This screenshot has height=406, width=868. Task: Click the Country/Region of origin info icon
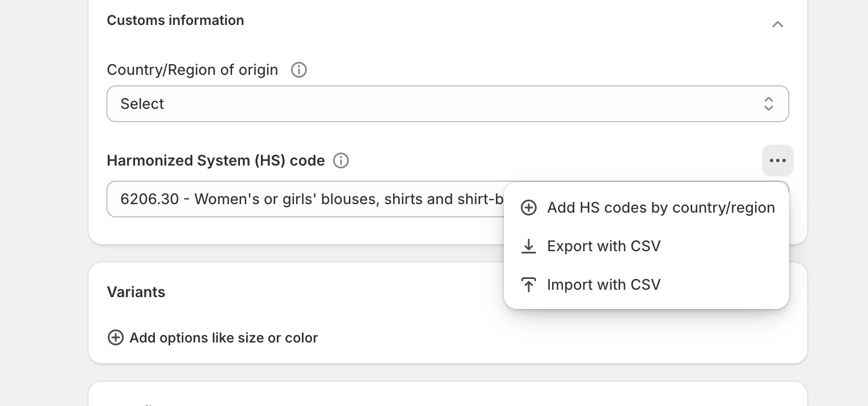tap(298, 70)
